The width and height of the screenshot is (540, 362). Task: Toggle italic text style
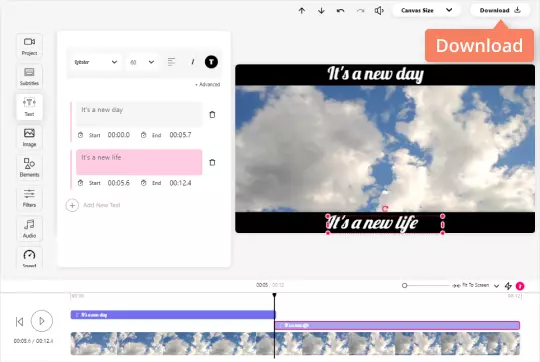pyautogui.click(x=193, y=62)
